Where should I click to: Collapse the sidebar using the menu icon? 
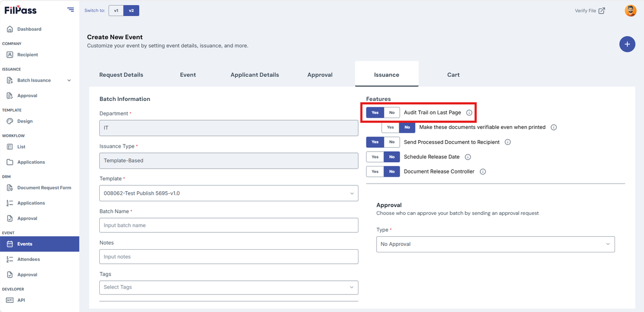(71, 10)
